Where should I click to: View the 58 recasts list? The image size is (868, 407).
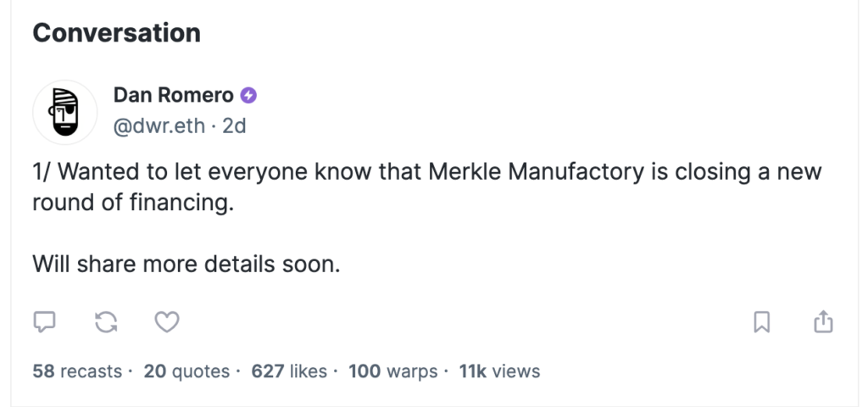[77, 371]
